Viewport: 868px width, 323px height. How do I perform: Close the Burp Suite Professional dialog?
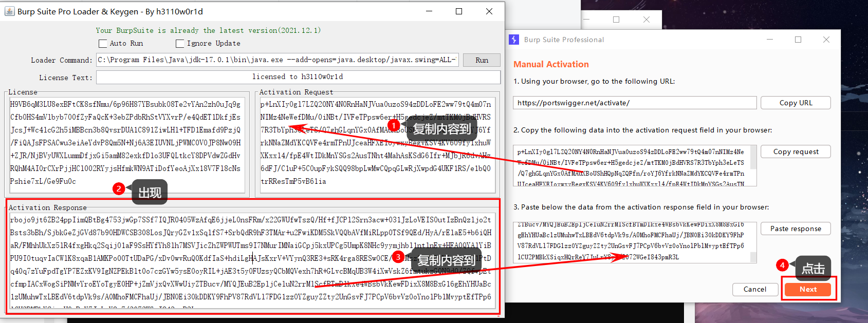coord(826,40)
